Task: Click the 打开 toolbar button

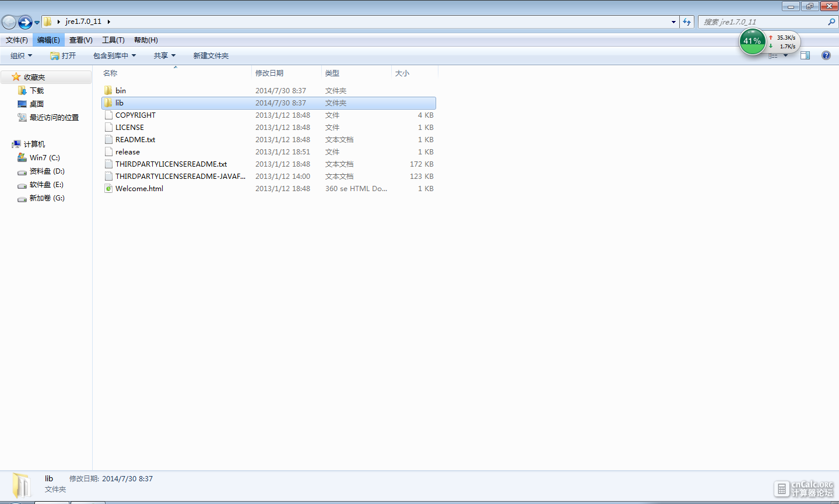Action: click(x=63, y=56)
